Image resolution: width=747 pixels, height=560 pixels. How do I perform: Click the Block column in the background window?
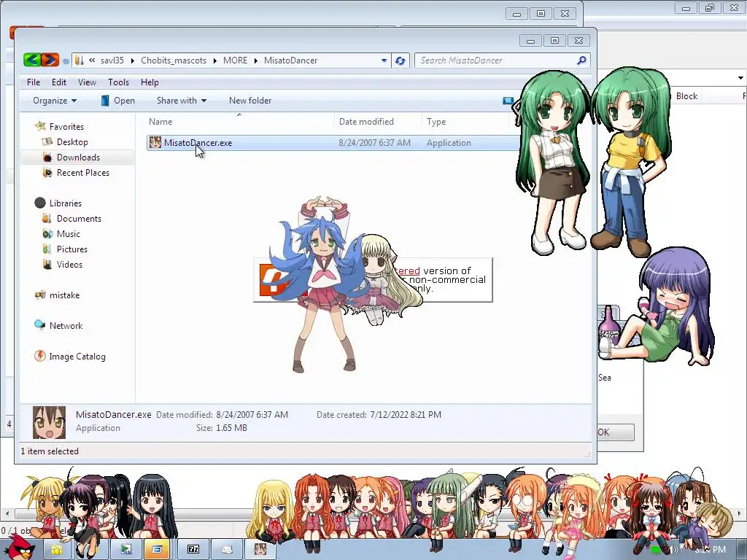[686, 96]
